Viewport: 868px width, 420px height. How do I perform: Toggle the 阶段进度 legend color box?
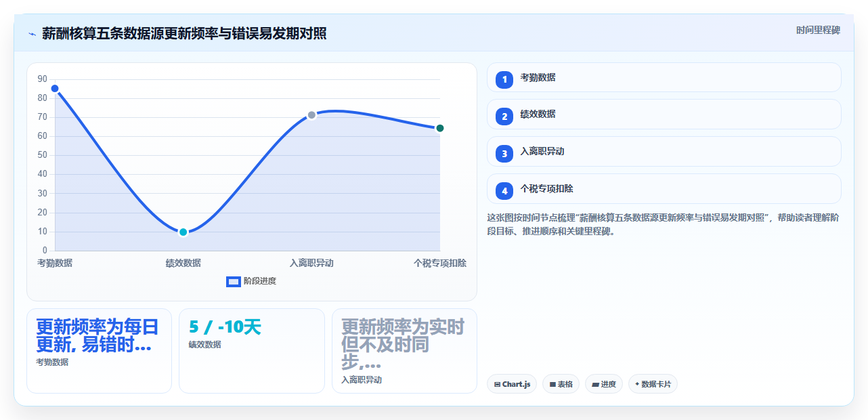point(234,281)
